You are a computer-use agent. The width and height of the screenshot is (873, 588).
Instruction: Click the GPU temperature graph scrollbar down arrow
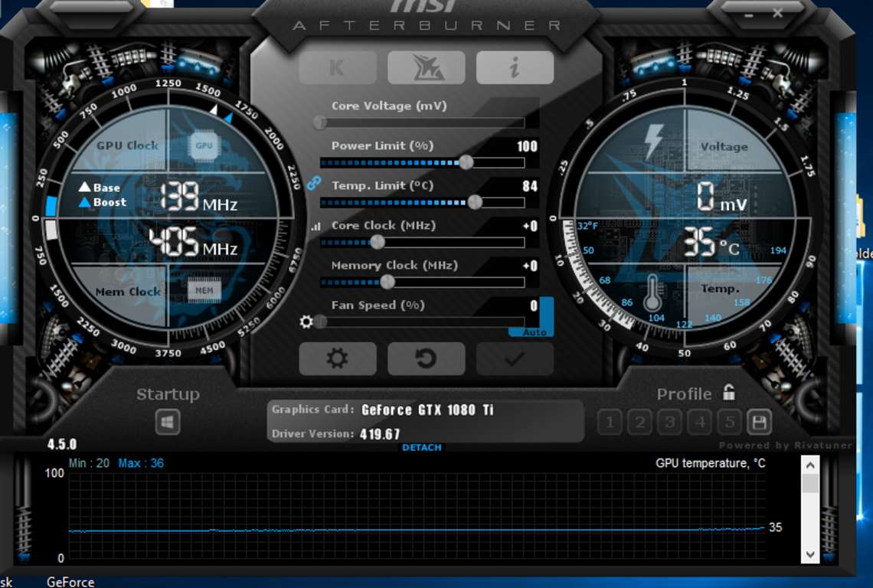click(x=808, y=554)
